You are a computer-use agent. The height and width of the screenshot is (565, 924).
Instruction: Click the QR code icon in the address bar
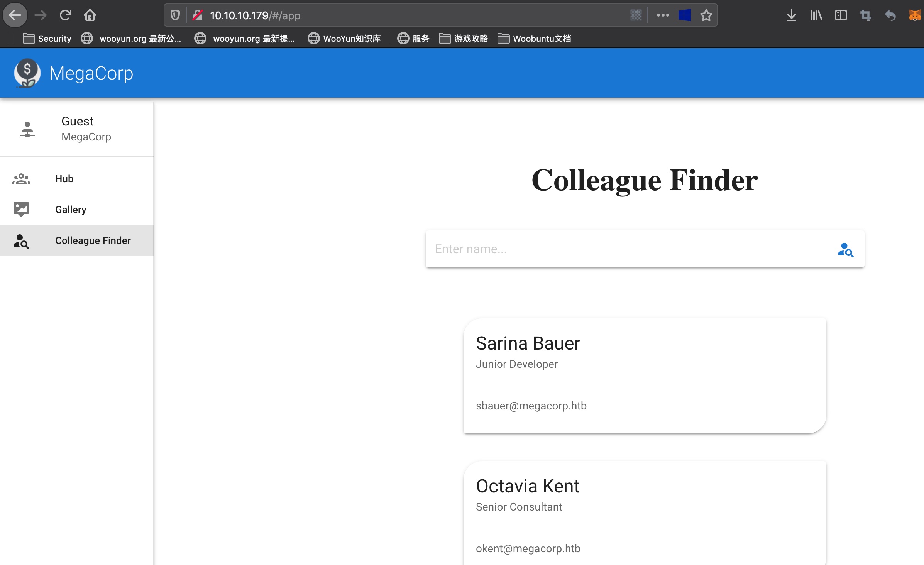(x=636, y=15)
